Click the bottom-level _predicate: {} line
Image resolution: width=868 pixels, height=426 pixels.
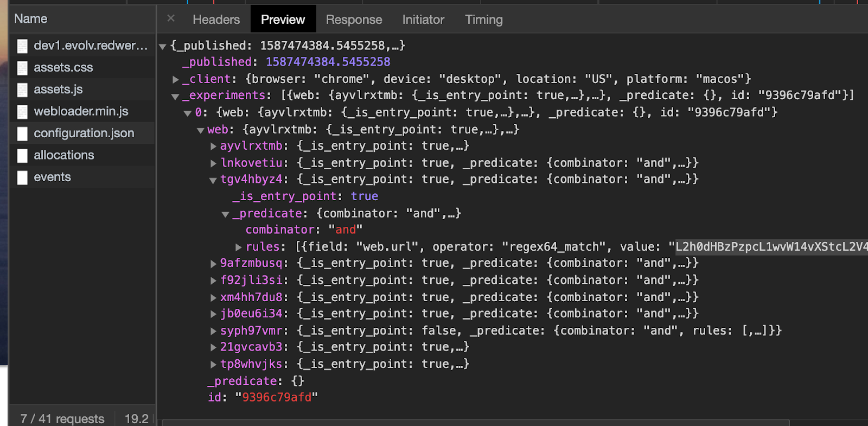point(256,381)
